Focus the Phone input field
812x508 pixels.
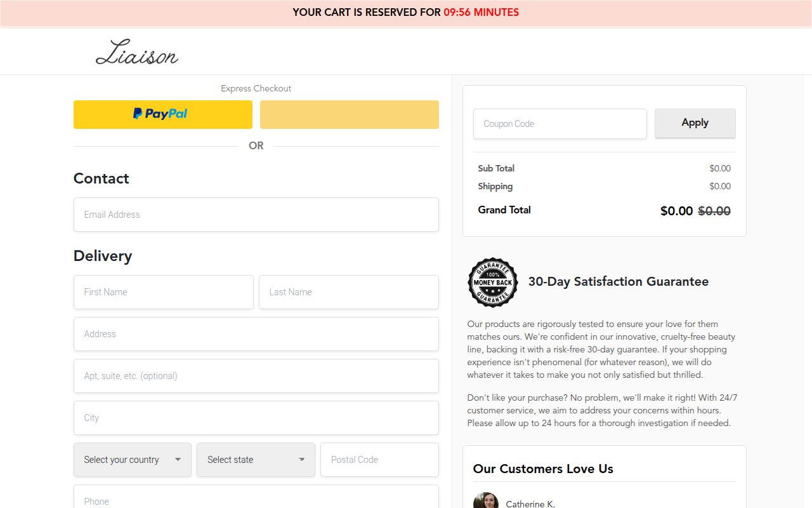pos(256,497)
